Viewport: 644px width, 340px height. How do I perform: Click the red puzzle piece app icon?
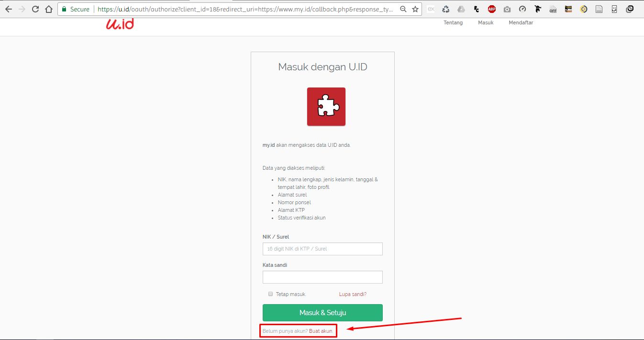pos(326,107)
